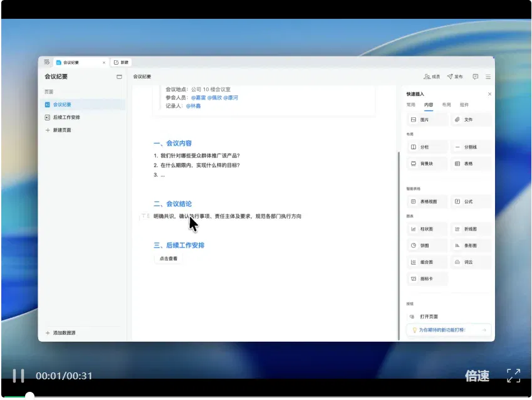Screen dimensions: 532x400
Task: Close the 快速插入 panel
Action: click(x=489, y=94)
